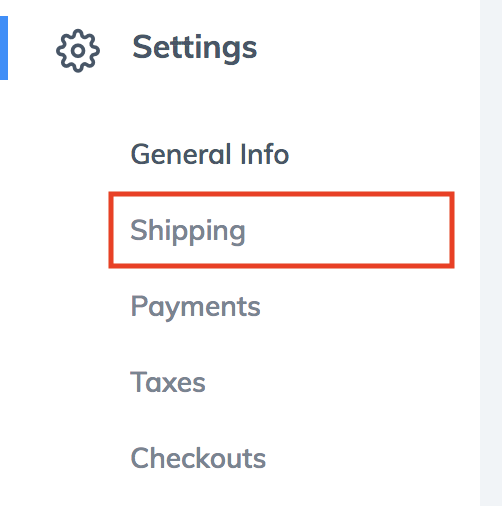The height and width of the screenshot is (506, 502).
Task: Select the Checkouts menu item
Action: [x=198, y=458]
